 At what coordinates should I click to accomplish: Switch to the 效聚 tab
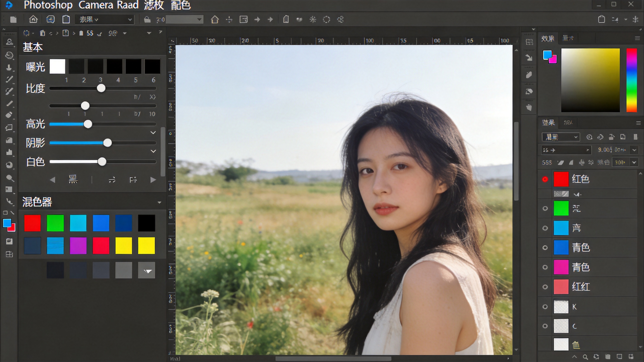548,38
